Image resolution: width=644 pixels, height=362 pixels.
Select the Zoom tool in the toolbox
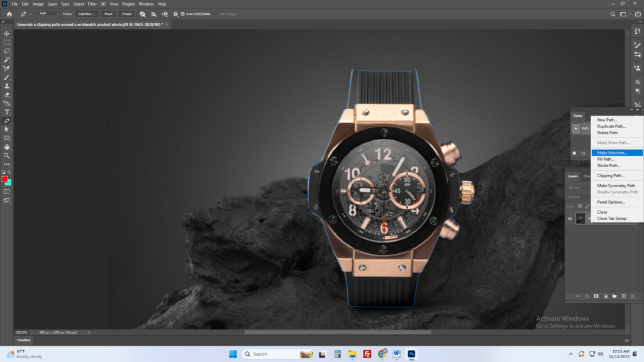click(x=7, y=155)
